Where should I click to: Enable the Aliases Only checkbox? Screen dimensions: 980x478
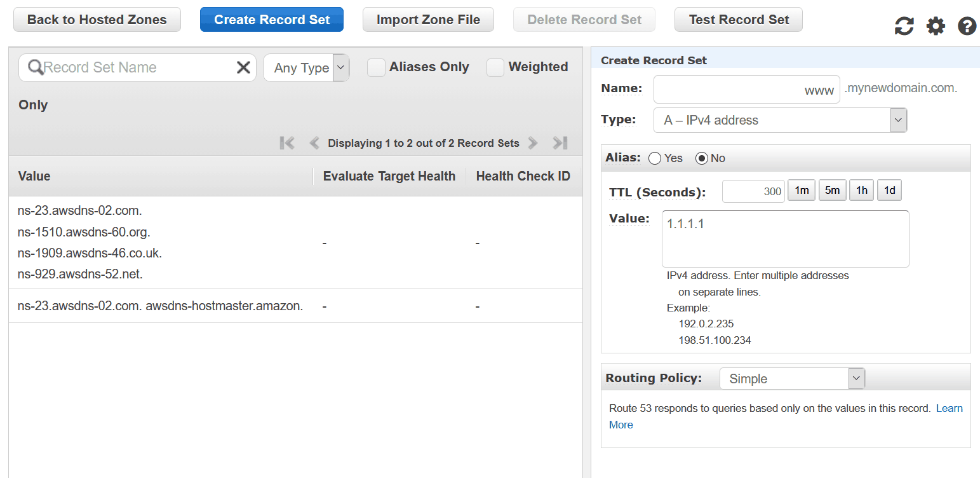(376, 67)
